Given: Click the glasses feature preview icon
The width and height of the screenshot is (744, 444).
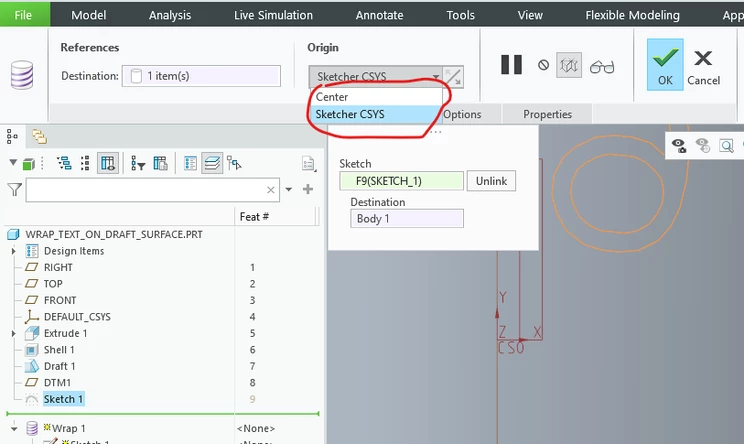Looking at the screenshot, I should click(602, 67).
